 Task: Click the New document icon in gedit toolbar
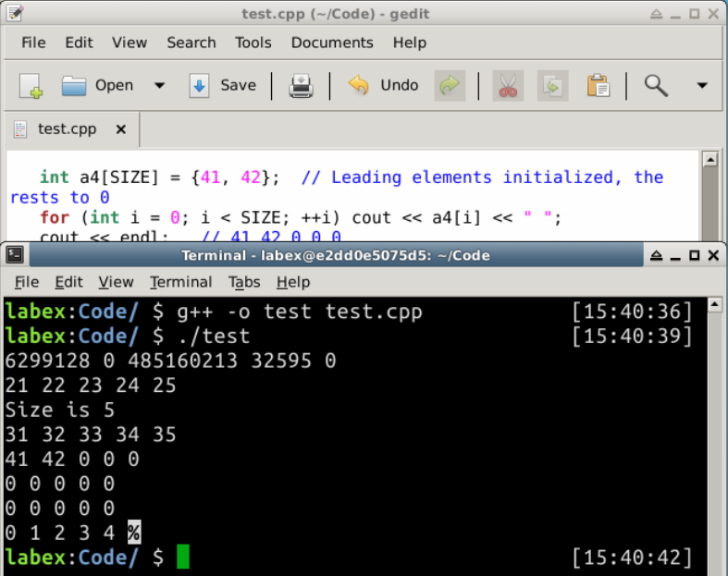31,86
